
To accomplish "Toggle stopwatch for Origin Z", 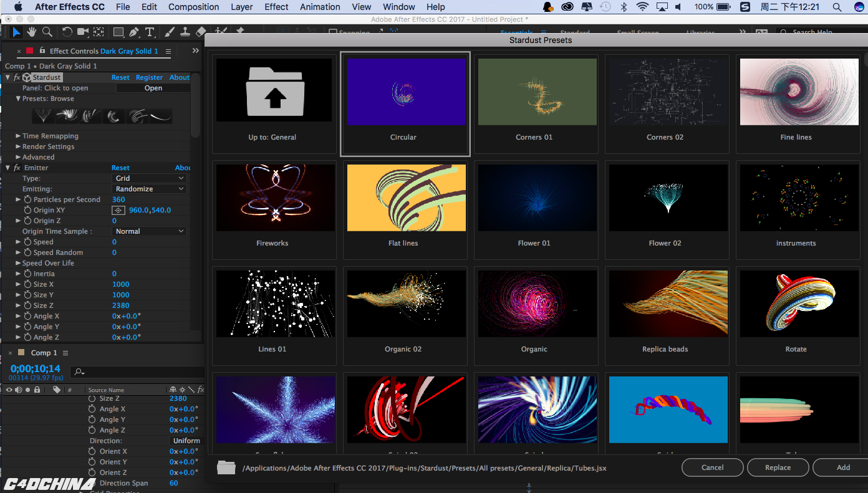I will click(x=27, y=221).
